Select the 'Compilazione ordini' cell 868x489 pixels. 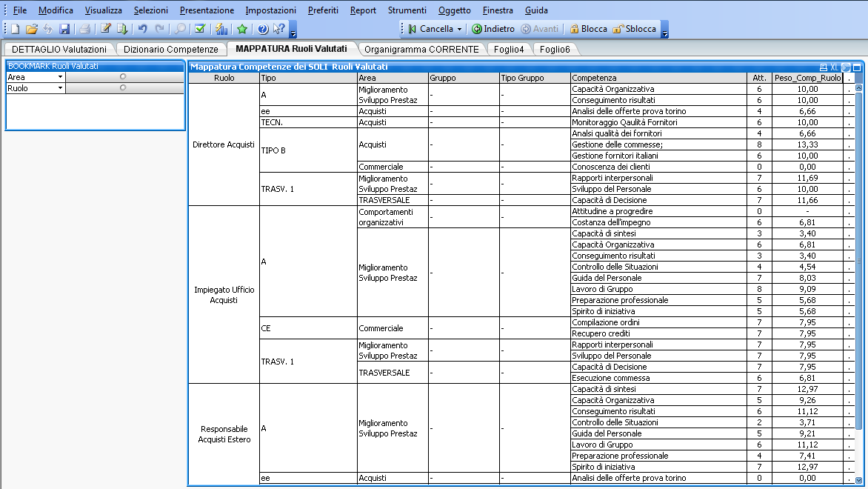click(658, 322)
